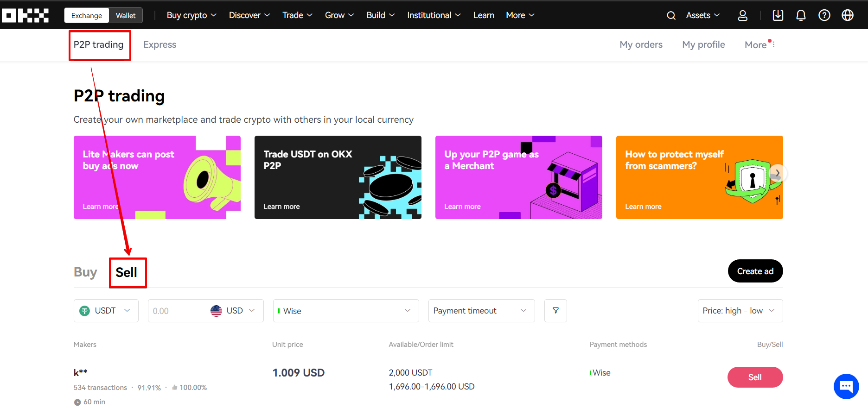
Task: Open the search magnifier icon
Action: pos(671,15)
